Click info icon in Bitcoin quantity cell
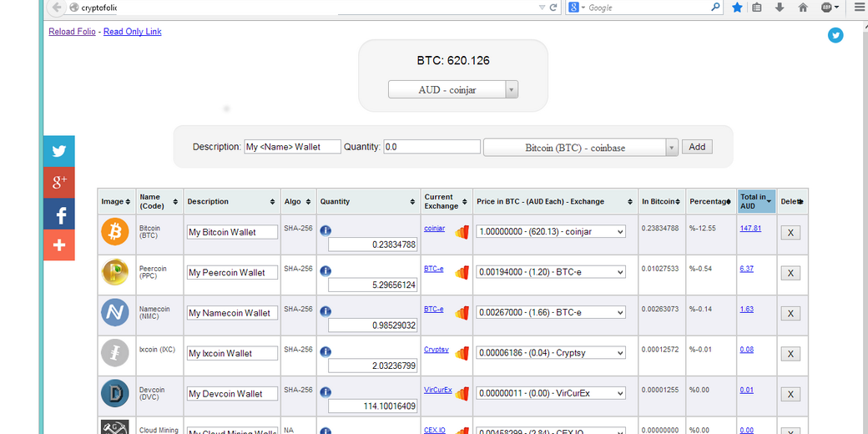This screenshot has width=868, height=434. 325,231
